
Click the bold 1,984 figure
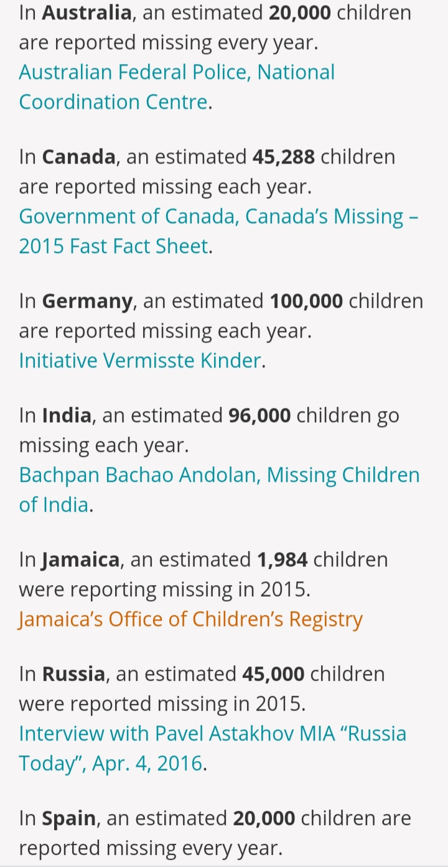pos(282,560)
